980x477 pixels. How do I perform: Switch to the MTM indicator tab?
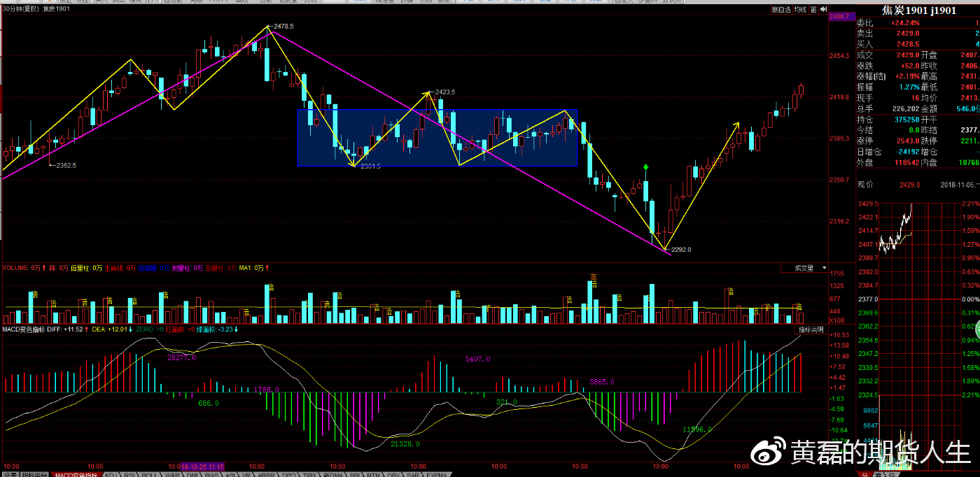pyautogui.click(x=373, y=475)
